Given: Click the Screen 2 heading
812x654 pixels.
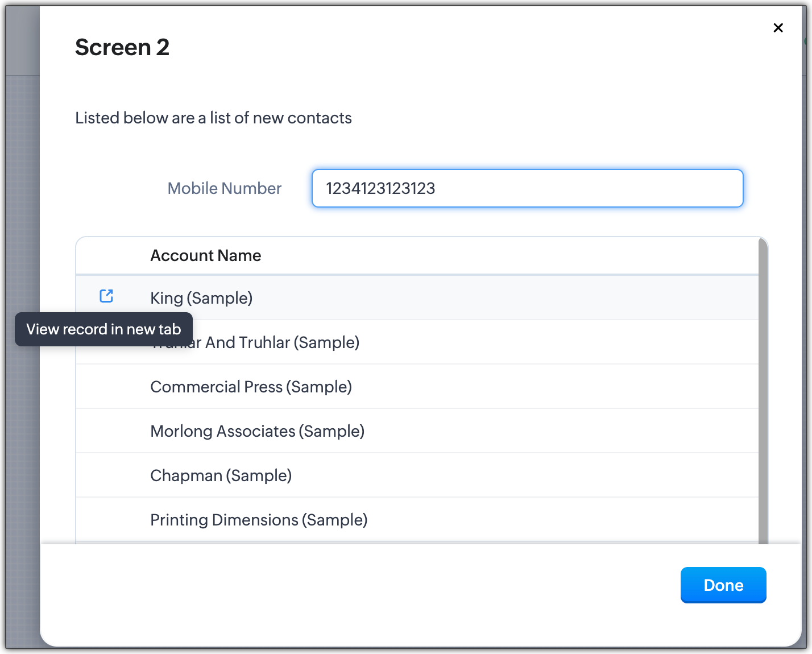Looking at the screenshot, I should 122,47.
